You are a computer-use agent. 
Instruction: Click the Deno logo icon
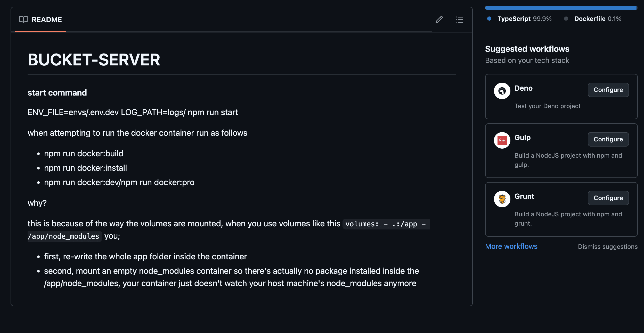[x=502, y=91]
